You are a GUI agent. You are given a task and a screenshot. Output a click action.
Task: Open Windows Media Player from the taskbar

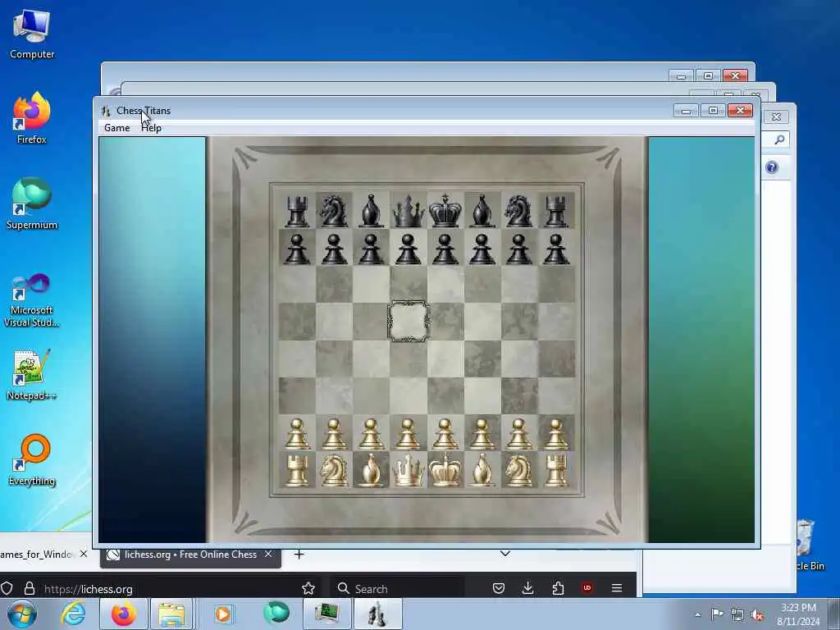point(223,614)
